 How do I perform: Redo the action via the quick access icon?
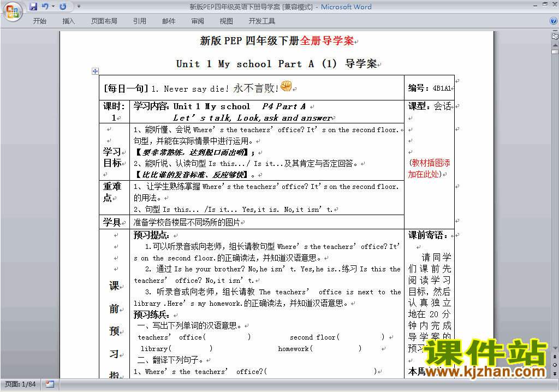pyautogui.click(x=63, y=7)
